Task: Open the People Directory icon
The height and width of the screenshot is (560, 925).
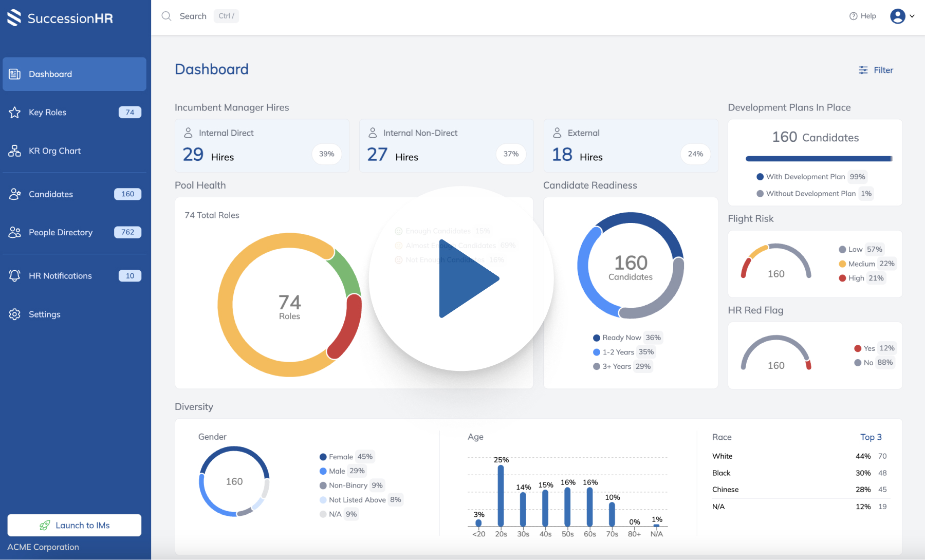Action: 14,232
